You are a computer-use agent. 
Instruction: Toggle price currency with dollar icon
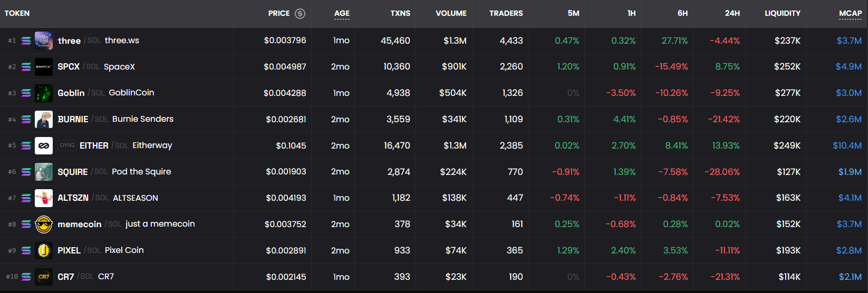pyautogui.click(x=300, y=14)
